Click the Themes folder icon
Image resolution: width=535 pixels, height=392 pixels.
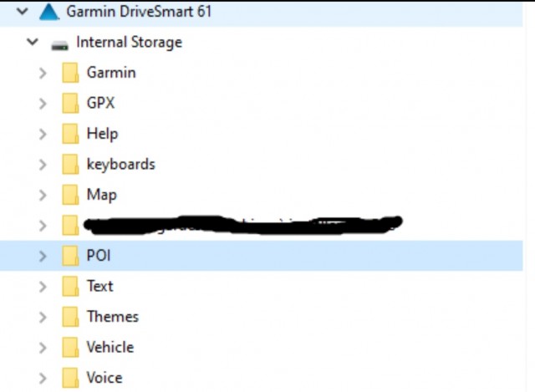(70, 317)
